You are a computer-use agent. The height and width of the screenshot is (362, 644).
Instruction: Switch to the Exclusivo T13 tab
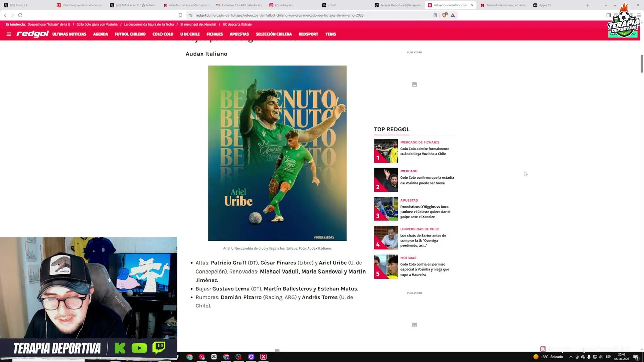click(238, 5)
